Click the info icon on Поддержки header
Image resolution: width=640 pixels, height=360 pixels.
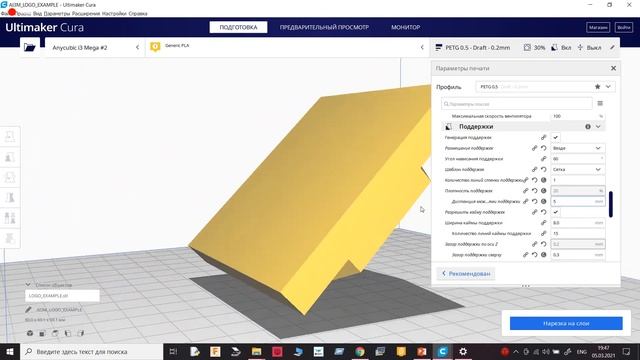coord(588,127)
